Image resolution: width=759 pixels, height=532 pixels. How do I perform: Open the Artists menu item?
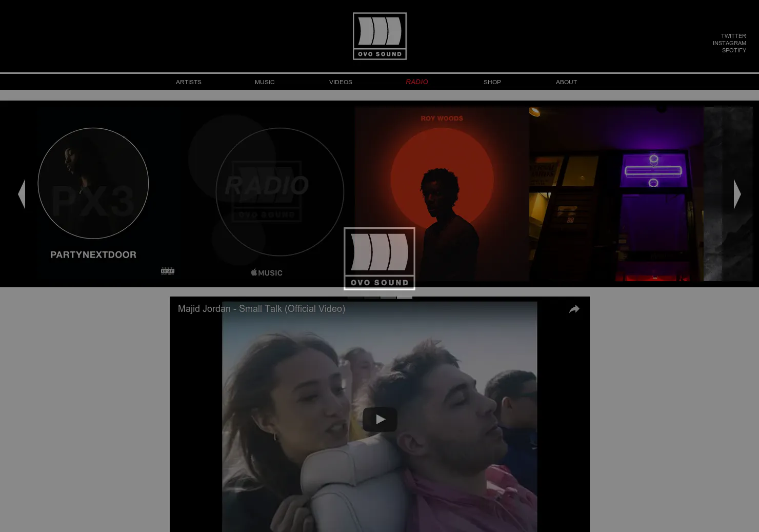[189, 82]
